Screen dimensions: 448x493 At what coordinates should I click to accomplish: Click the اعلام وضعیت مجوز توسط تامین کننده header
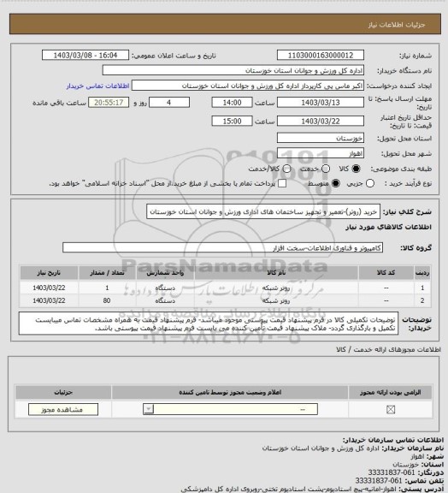click(230, 392)
